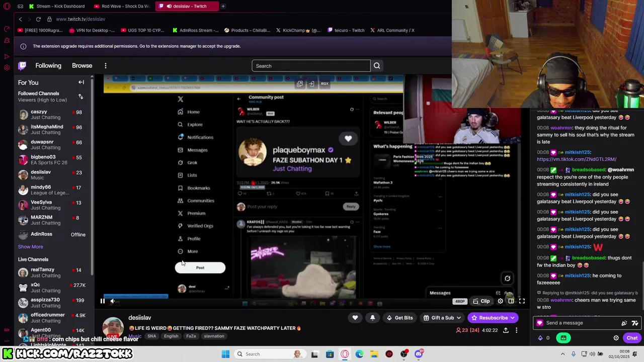This screenshot has width=644, height=362.
Task: Expand the Gift a Sub dropdown
Action: [x=442, y=318]
